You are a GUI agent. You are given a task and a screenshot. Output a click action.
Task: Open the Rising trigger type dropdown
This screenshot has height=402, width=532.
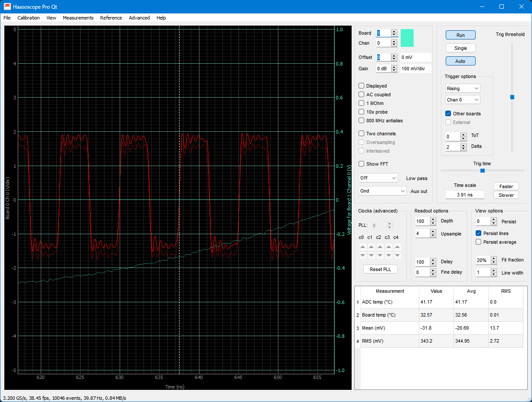[x=463, y=88]
